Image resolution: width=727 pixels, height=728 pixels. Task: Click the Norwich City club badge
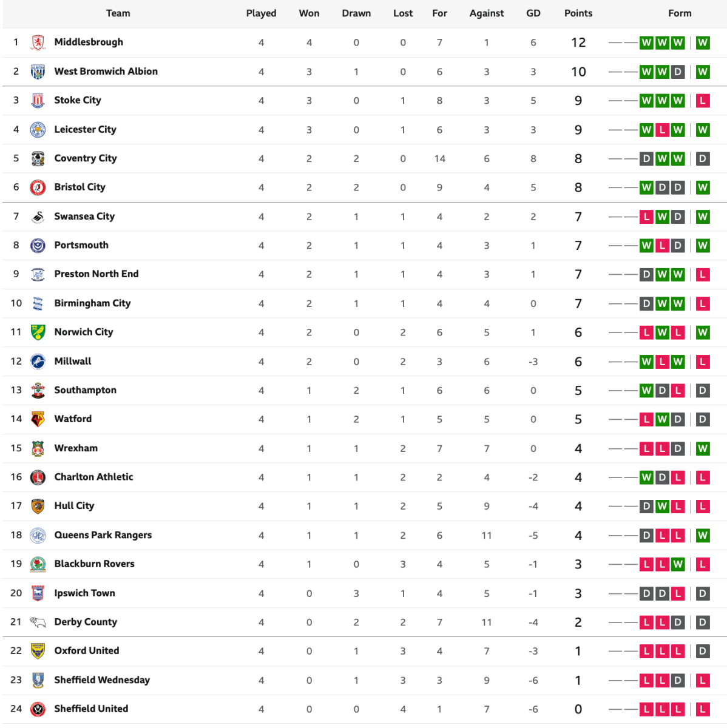38,332
